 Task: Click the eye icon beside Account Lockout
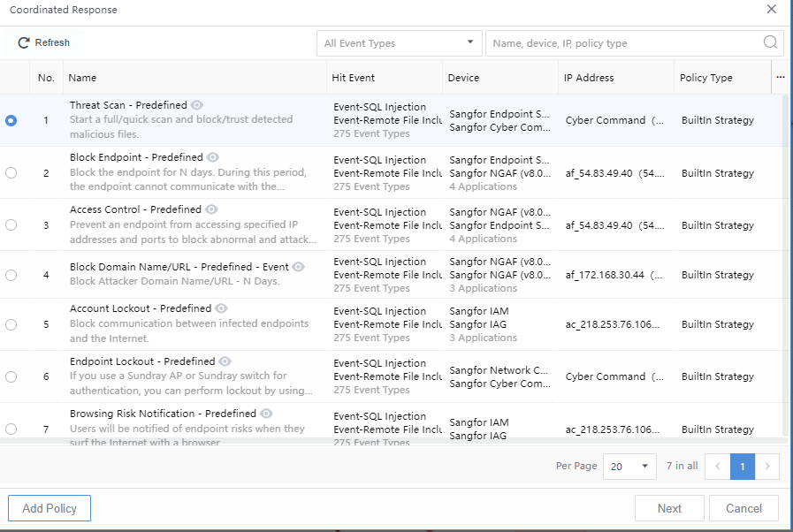(221, 308)
